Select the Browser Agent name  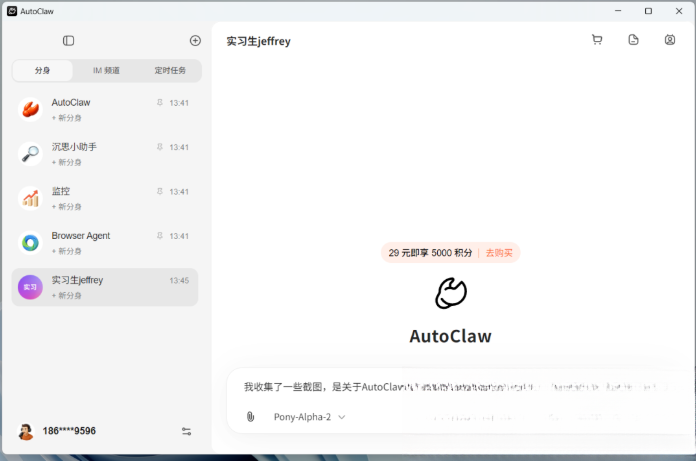point(81,236)
